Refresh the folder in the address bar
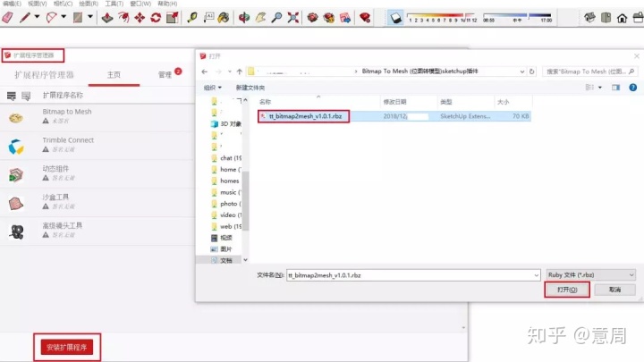The height and width of the screenshot is (362, 644). pyautogui.click(x=532, y=72)
